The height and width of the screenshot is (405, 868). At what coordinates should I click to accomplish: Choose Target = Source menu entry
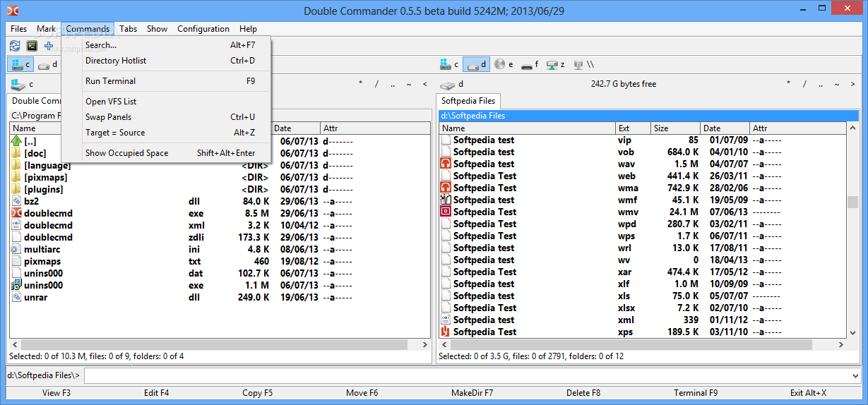tap(167, 133)
